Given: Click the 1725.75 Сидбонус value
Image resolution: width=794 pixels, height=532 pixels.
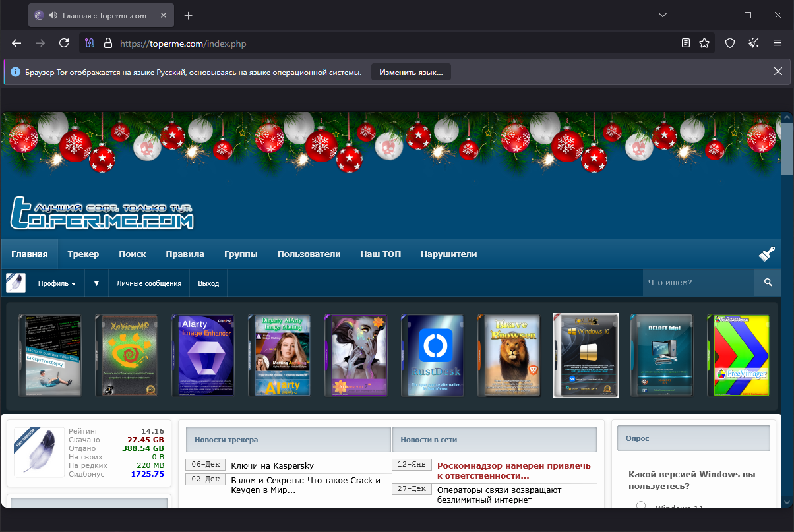Looking at the screenshot, I should tap(148, 474).
